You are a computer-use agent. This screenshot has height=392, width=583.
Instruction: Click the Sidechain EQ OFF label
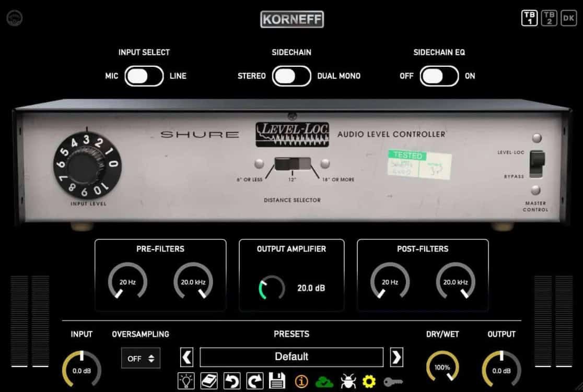[406, 76]
